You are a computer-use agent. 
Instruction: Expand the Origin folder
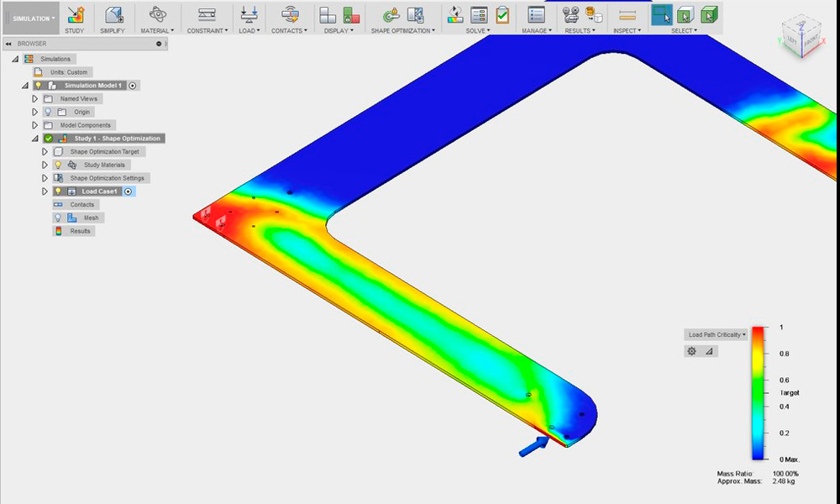[x=34, y=112]
